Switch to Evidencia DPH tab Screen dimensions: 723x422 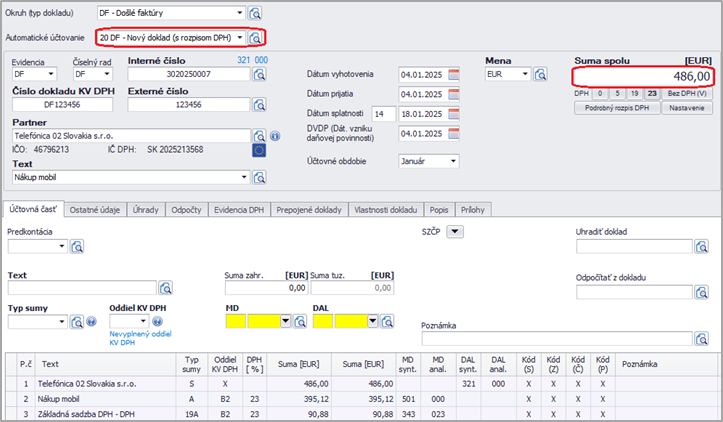[x=239, y=210]
